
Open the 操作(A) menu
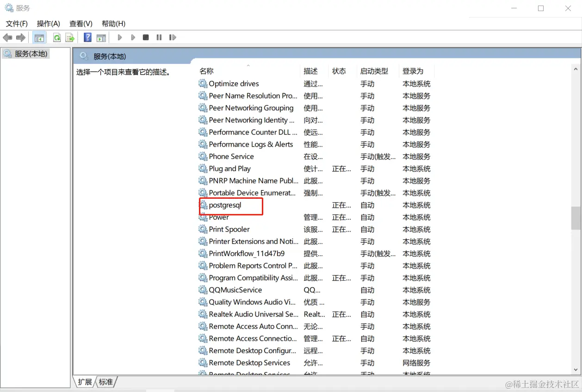point(49,24)
